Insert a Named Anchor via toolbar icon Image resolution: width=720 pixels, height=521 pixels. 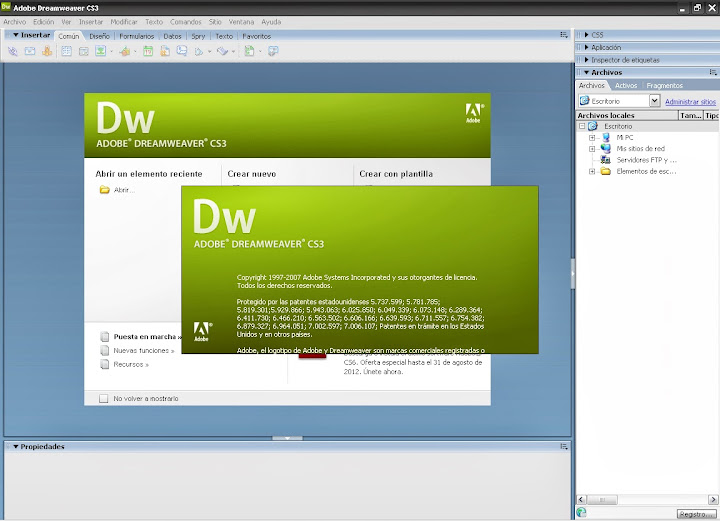(47, 51)
